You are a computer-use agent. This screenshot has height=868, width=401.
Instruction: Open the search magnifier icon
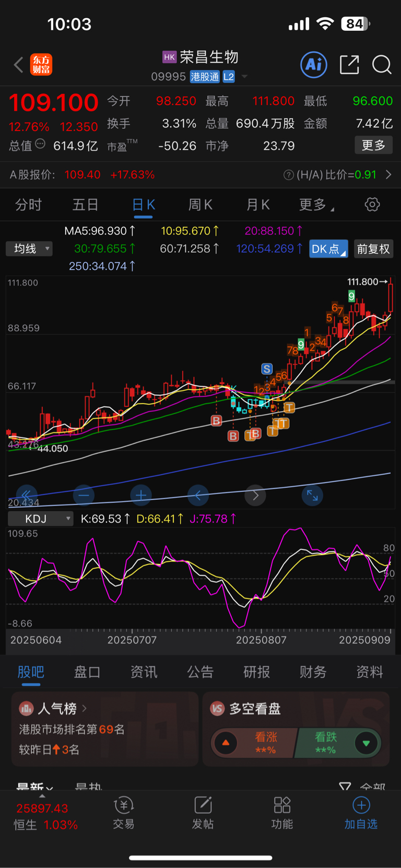[x=381, y=65]
